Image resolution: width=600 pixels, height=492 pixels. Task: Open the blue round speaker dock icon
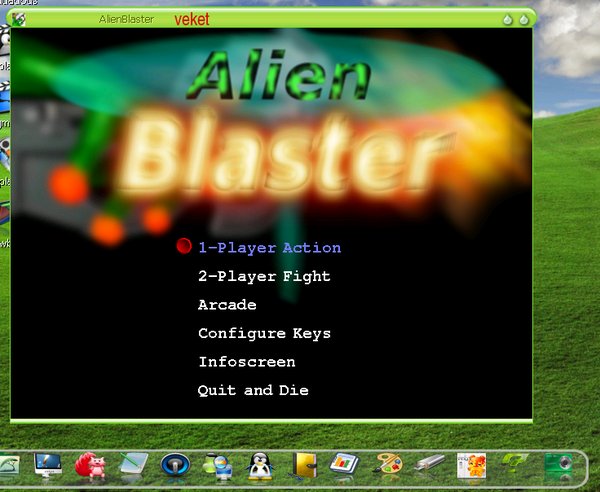tap(175, 464)
